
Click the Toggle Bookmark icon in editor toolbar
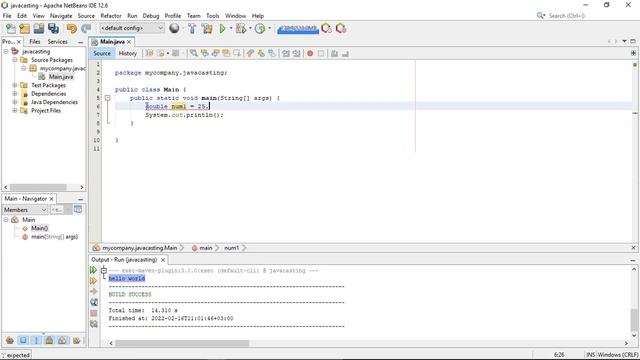point(272,53)
